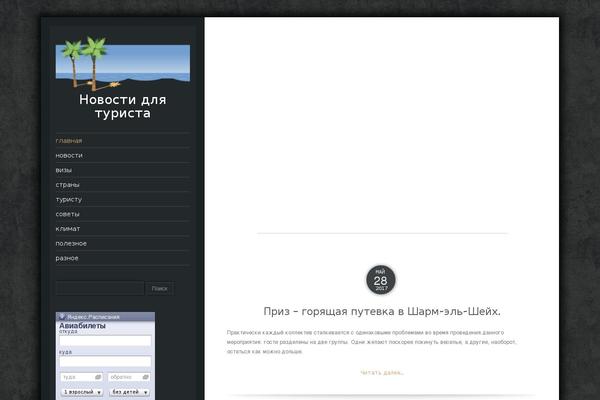Click the Яндекс logo icon in widget header
The image size is (600, 400).
(x=62, y=317)
